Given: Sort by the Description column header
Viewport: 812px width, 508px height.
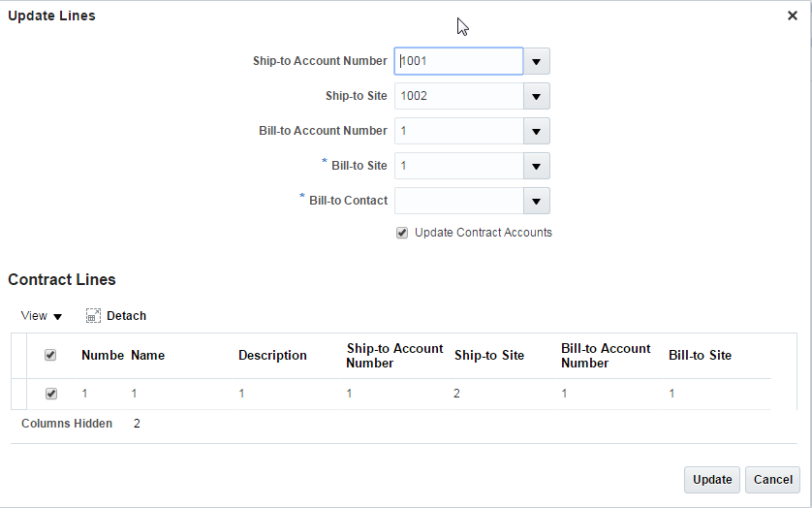Looking at the screenshot, I should (272, 356).
